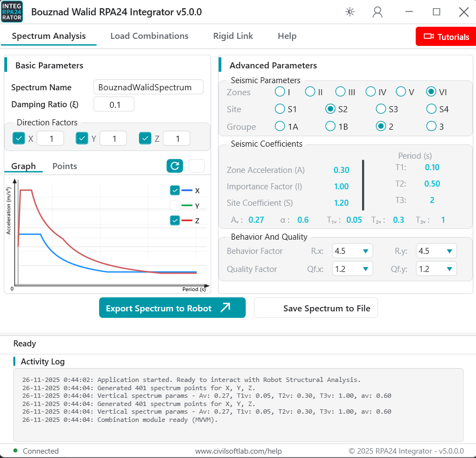The width and height of the screenshot is (476, 458).
Task: Open the Points tab of spectrum
Action: pyautogui.click(x=65, y=166)
